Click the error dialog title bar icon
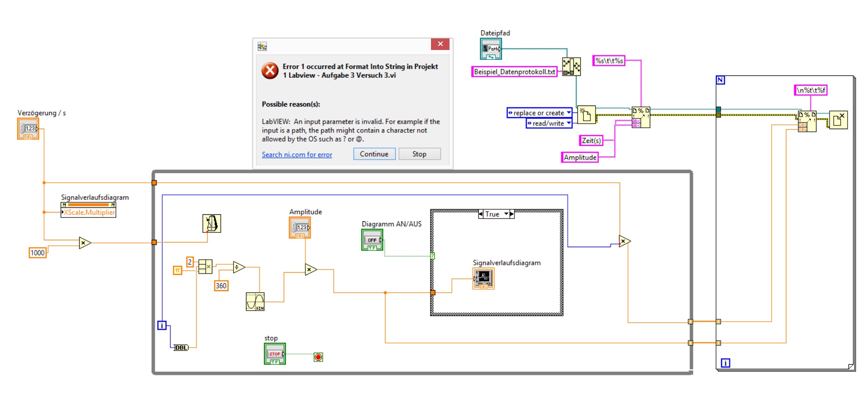Image resolution: width=868 pixels, height=405 pixels. [x=262, y=46]
